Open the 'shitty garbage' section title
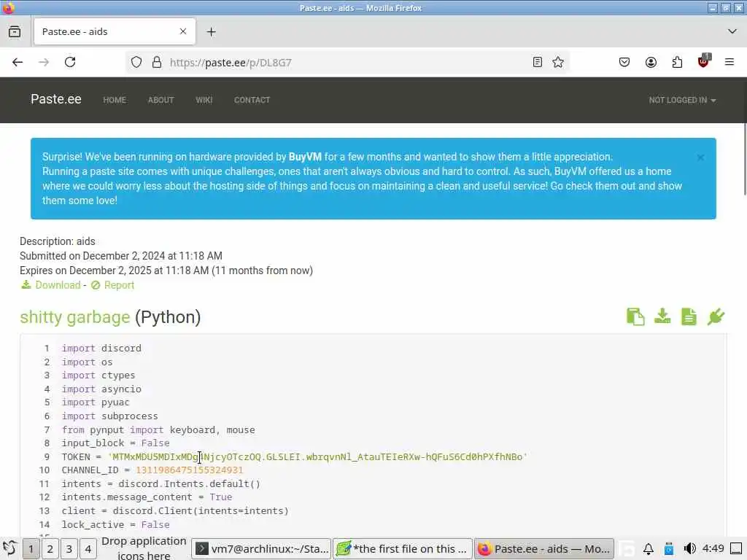This screenshot has width=747, height=560. [75, 316]
